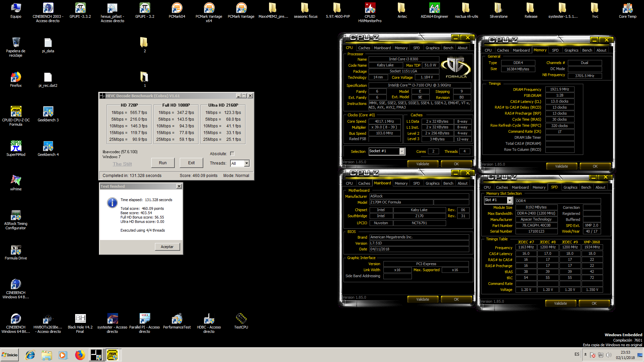
Task: Open the seasonic focus folder
Action: pos(306,10)
